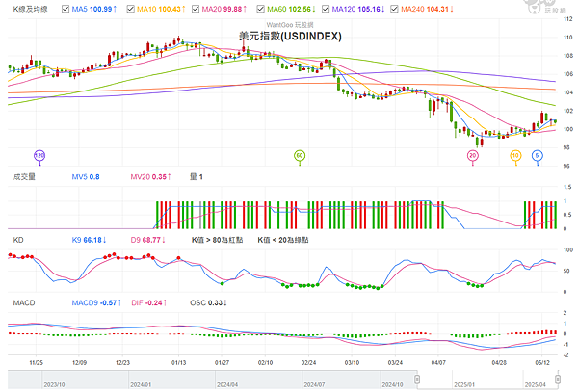Disable the MA240 moving average checkbox
This screenshot has height=392, width=578.
coord(394,9)
